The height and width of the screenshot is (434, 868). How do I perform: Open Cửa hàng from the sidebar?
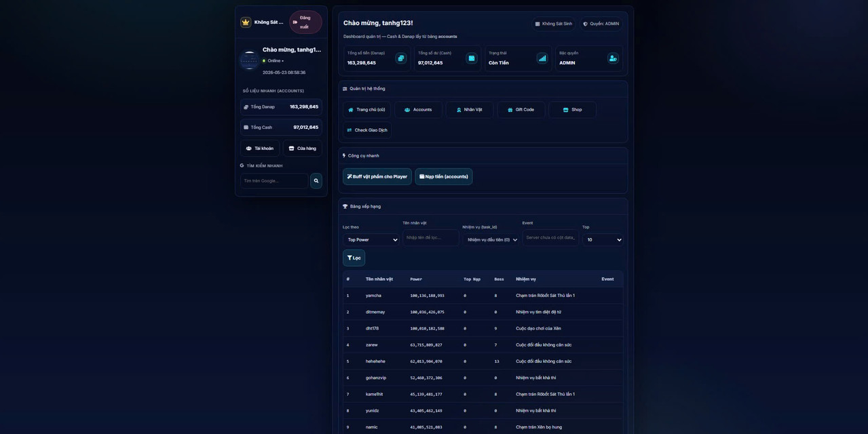pyautogui.click(x=302, y=149)
